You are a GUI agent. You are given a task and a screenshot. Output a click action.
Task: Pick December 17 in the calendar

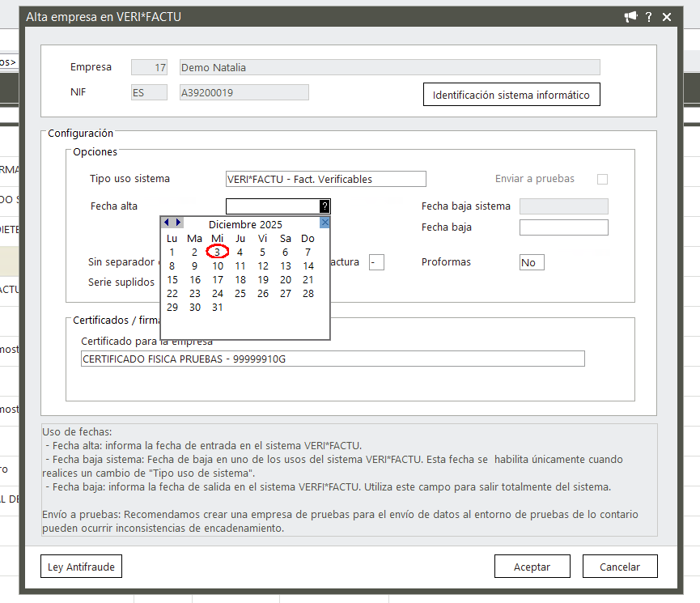click(x=217, y=279)
